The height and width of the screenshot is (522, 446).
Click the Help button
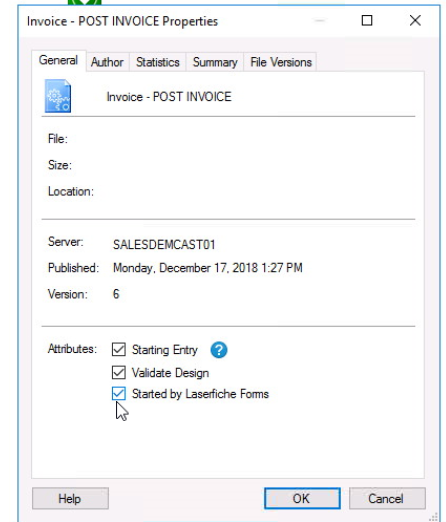click(x=70, y=498)
